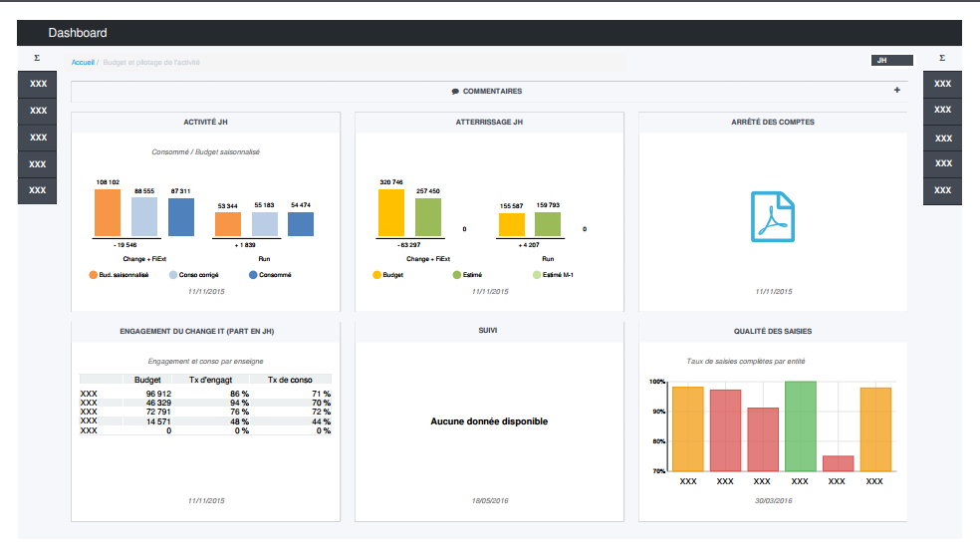Image resolution: width=980 pixels, height=557 pixels.
Task: Click the green bar labeled 159 793
Action: (x=548, y=224)
